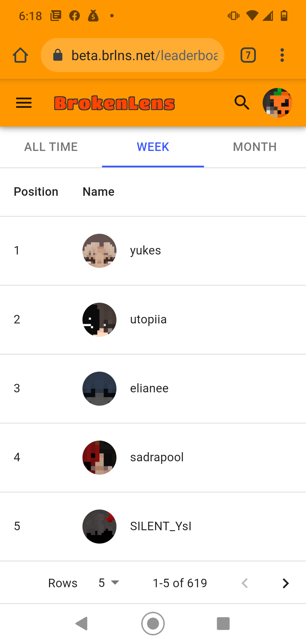This screenshot has width=306, height=644.
Task: Expand the Rows per page dropdown
Action: pyautogui.click(x=109, y=583)
